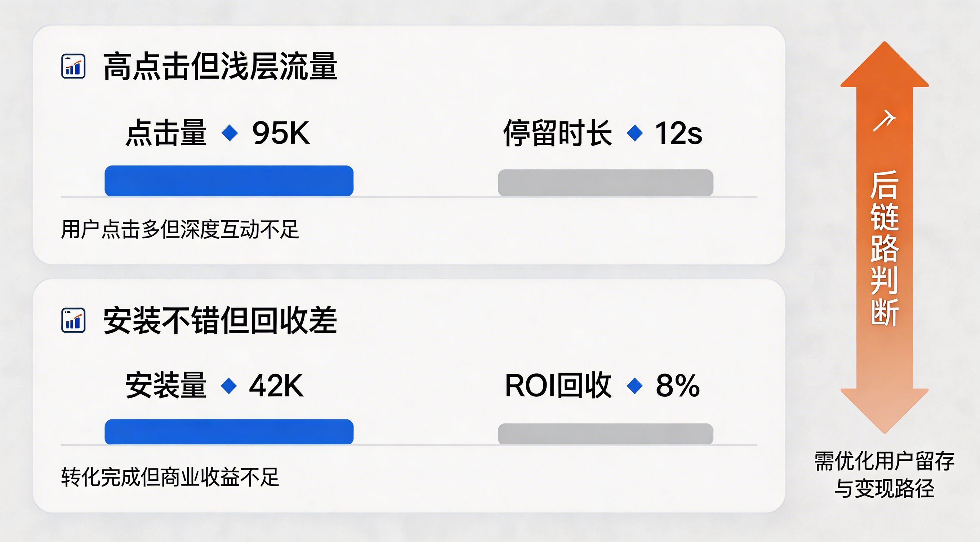Click the 需优化用户留存与变现路径 caption
The height and width of the screenshot is (542, 980).
click(885, 475)
